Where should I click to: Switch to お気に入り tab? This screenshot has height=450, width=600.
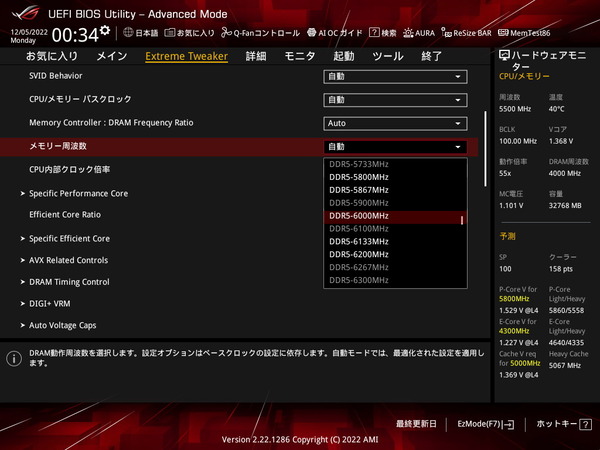(x=52, y=56)
